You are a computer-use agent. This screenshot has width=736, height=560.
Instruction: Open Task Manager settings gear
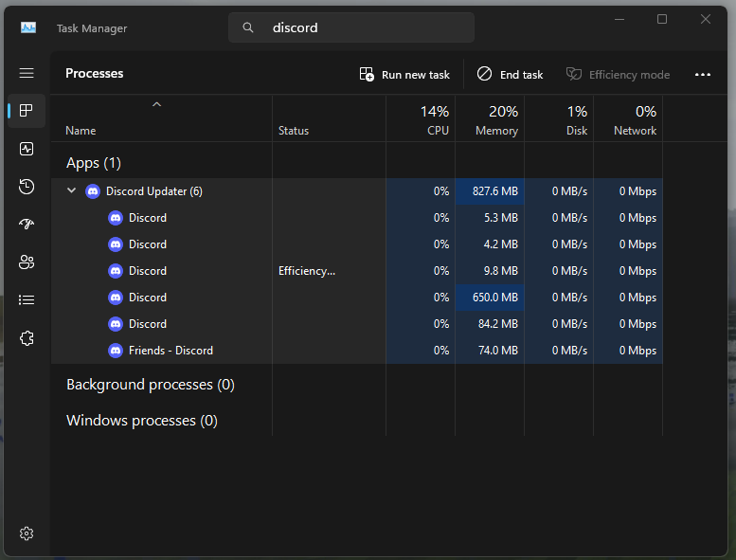(27, 533)
